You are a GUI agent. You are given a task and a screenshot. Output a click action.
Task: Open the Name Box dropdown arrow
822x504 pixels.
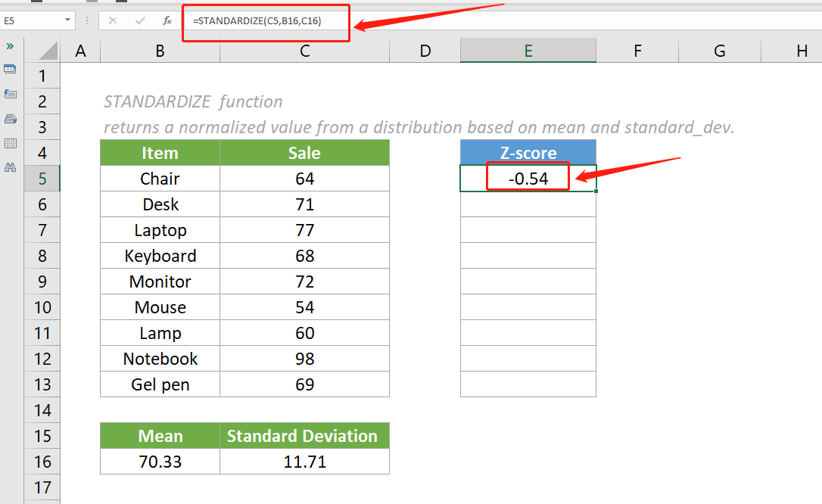click(68, 21)
